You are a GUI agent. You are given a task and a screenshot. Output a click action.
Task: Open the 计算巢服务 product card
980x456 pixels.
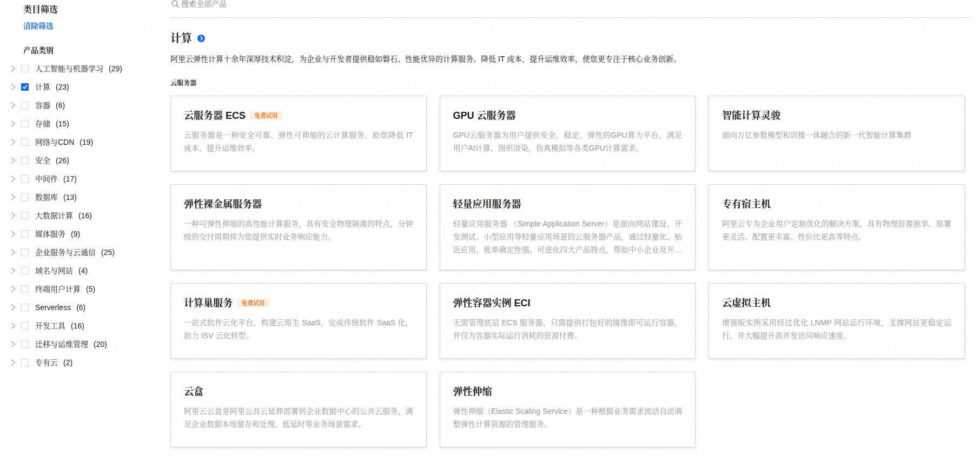[299, 321]
